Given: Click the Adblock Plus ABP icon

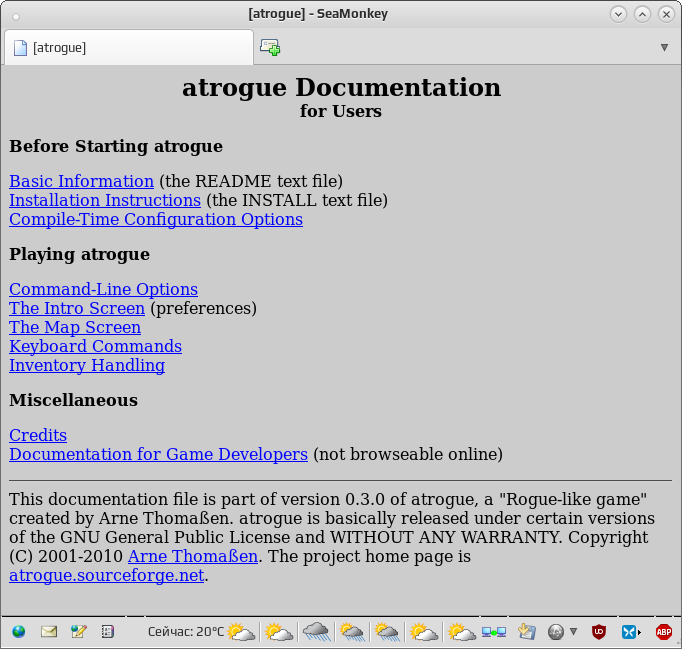Looking at the screenshot, I should [x=663, y=632].
